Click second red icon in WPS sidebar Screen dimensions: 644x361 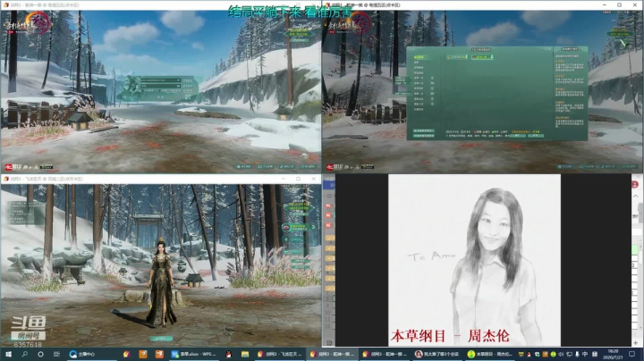coord(328,215)
